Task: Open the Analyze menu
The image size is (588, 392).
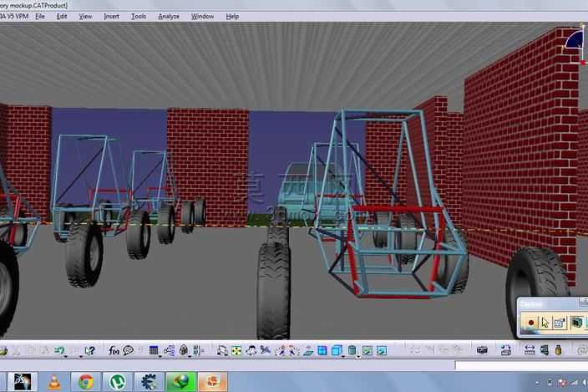Action: click(x=169, y=17)
